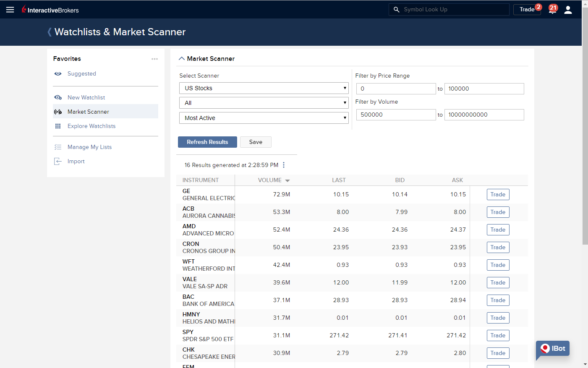Click Trade for the AMD row
The image size is (588, 368).
498,230
